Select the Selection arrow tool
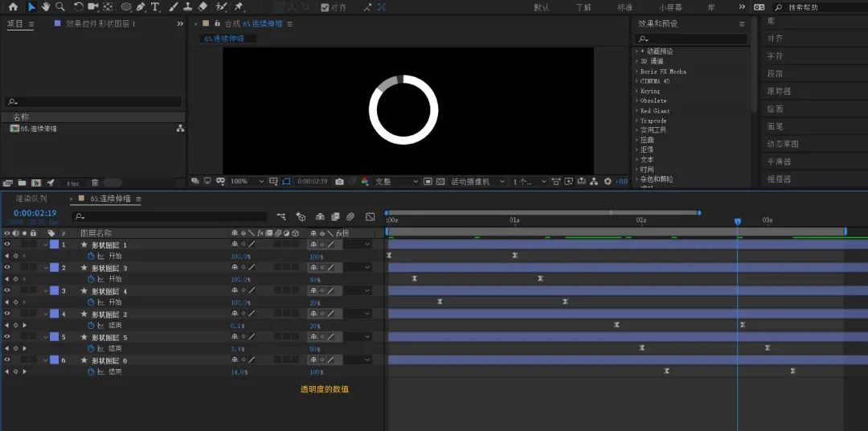This screenshot has height=431, width=868. tap(31, 6)
